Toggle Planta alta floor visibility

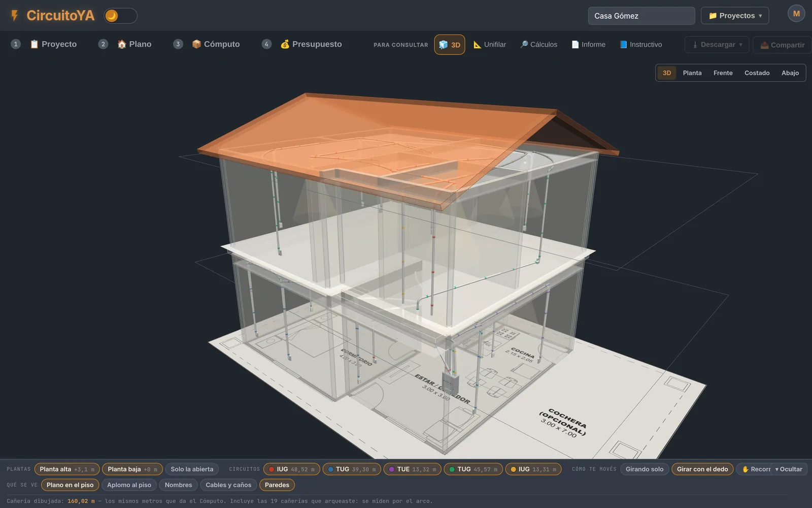click(x=67, y=469)
